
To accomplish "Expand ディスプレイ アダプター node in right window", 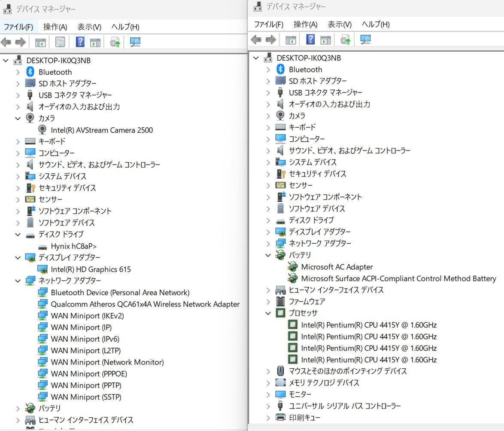I will pyautogui.click(x=268, y=232).
